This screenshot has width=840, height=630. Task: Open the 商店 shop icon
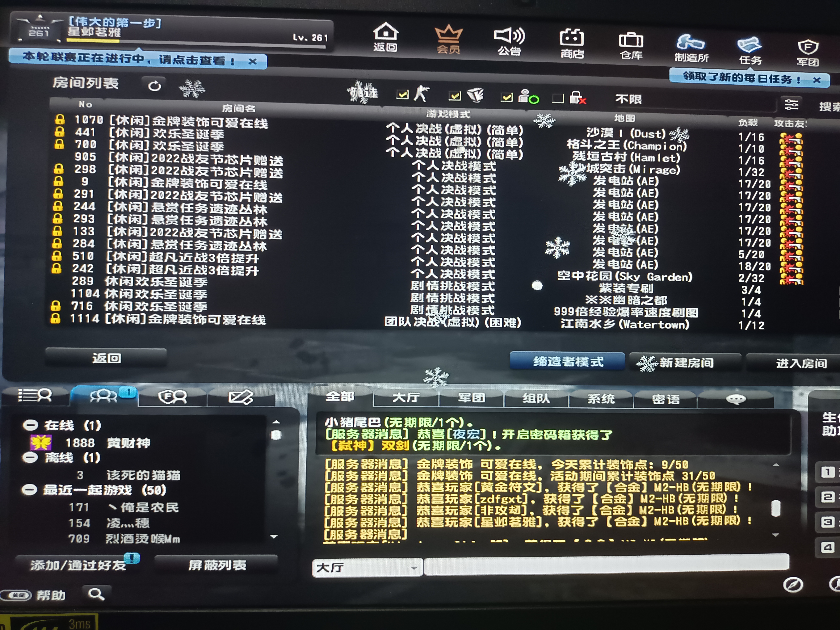[572, 44]
